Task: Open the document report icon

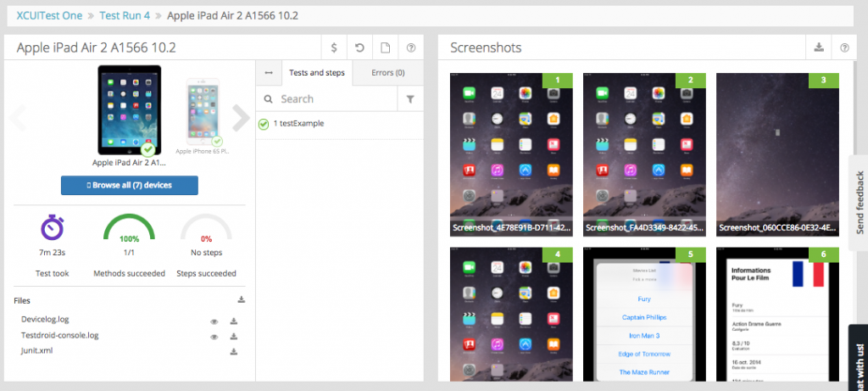Action: click(386, 47)
